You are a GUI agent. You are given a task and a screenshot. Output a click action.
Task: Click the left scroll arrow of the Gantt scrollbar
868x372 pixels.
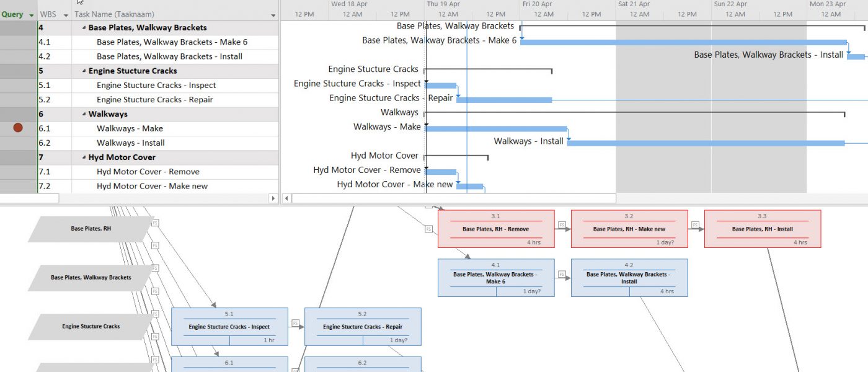286,198
